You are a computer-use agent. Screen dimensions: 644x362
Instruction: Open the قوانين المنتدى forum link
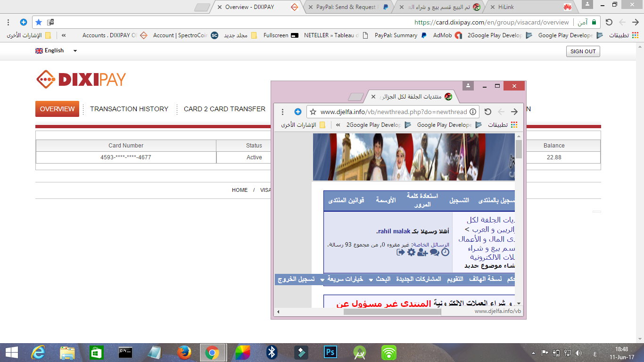[346, 200]
